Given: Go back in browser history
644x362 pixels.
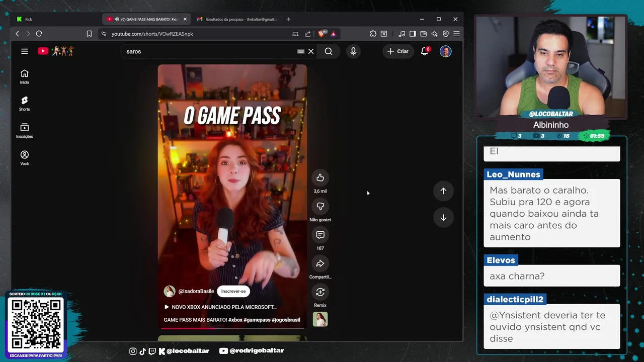Looking at the screenshot, I should pos(17,34).
